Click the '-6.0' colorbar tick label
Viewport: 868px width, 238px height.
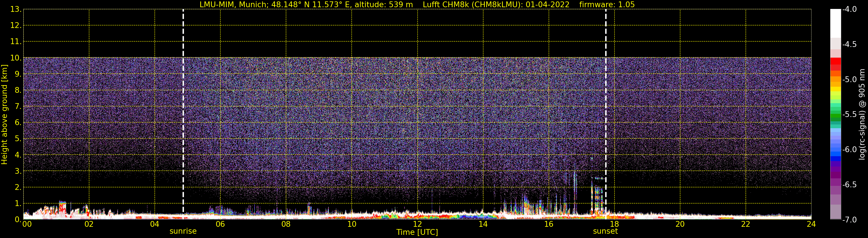[x=849, y=149]
